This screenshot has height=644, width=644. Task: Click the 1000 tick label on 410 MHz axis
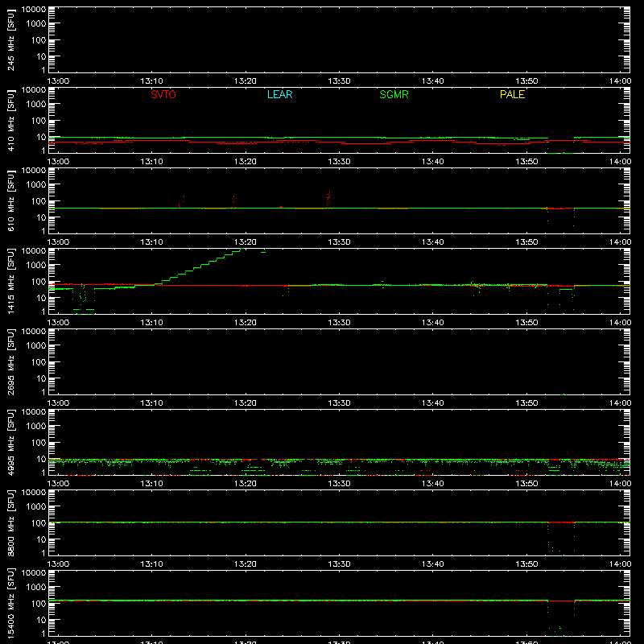click(36, 105)
